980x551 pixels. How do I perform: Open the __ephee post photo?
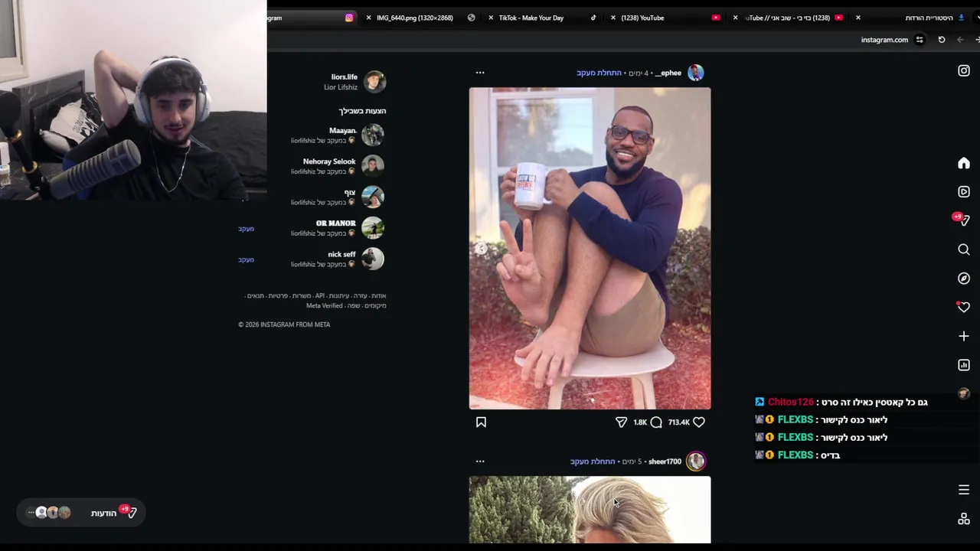click(590, 249)
